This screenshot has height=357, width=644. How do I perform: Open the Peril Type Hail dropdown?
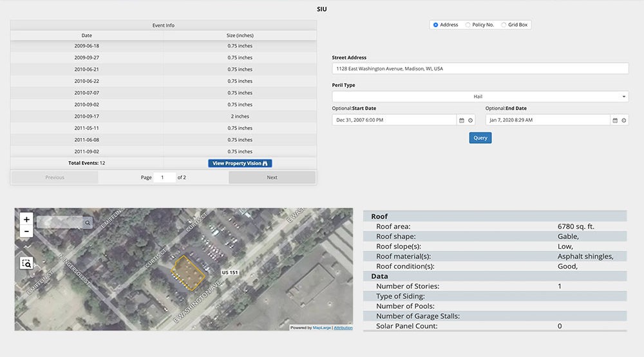click(x=480, y=97)
